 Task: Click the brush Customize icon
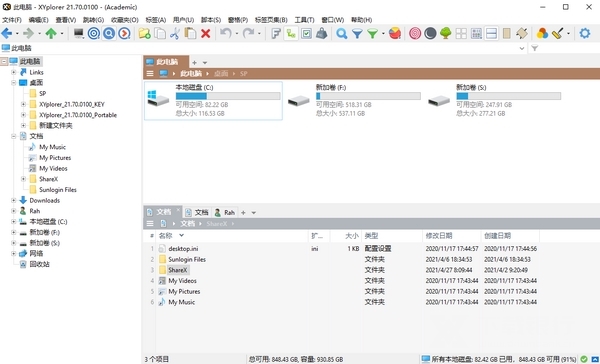tap(558, 34)
